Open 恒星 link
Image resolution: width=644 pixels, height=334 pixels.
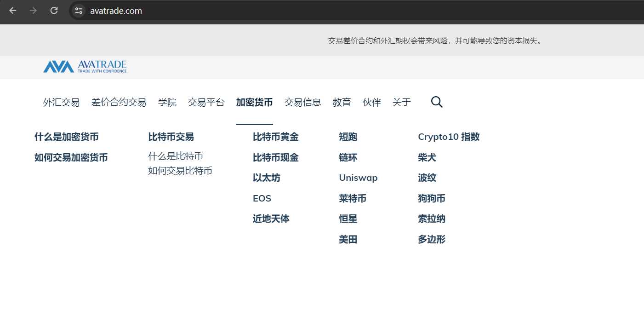pos(348,219)
